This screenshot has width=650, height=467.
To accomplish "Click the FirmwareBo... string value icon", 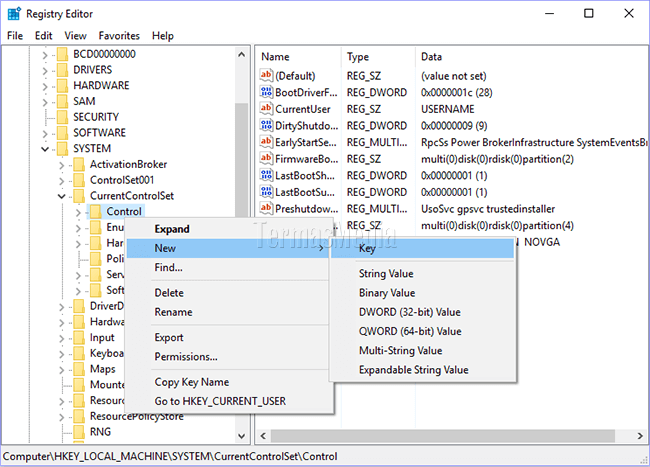I will coord(266,158).
